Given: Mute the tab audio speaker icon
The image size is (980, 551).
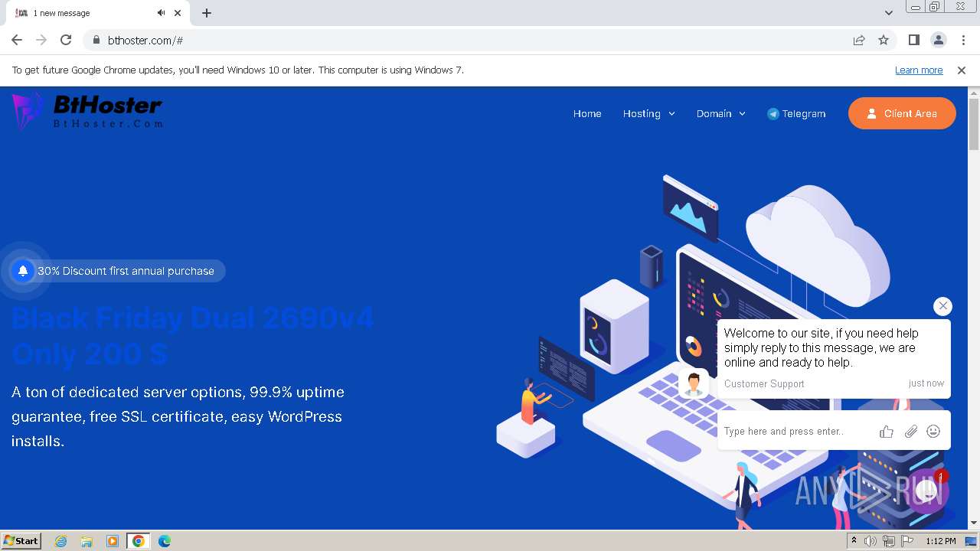Looking at the screenshot, I should click(162, 13).
